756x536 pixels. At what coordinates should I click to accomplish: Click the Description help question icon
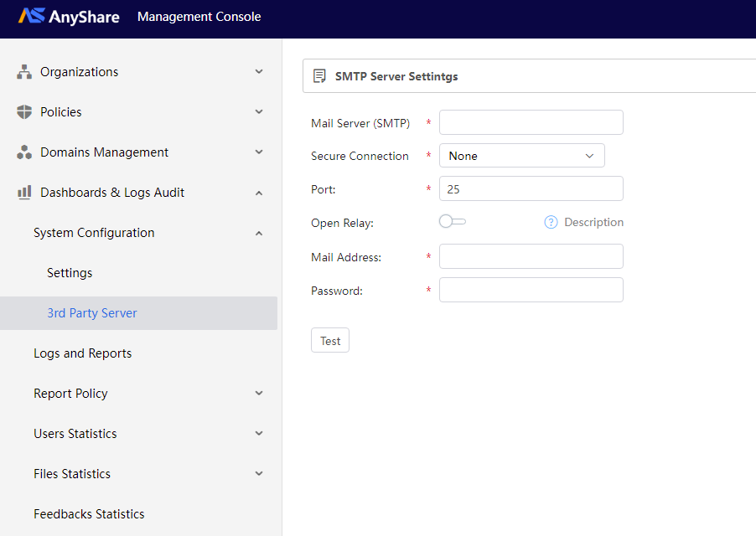pos(551,222)
